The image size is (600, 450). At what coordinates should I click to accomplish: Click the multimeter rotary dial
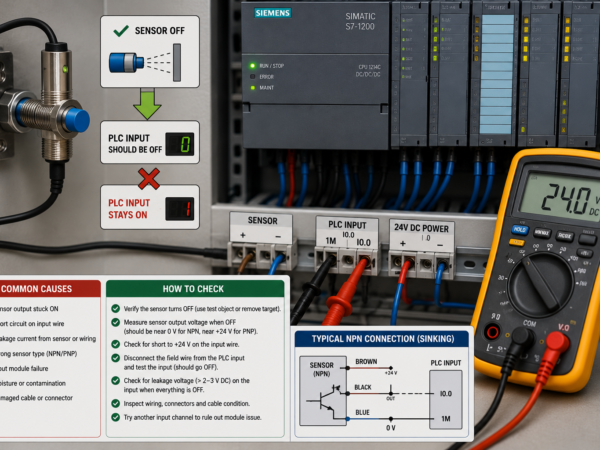(x=541, y=284)
